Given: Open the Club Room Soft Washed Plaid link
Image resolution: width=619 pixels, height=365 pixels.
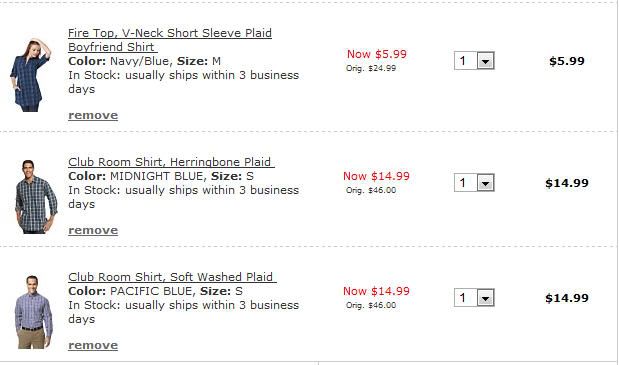Looking at the screenshot, I should [172, 277].
